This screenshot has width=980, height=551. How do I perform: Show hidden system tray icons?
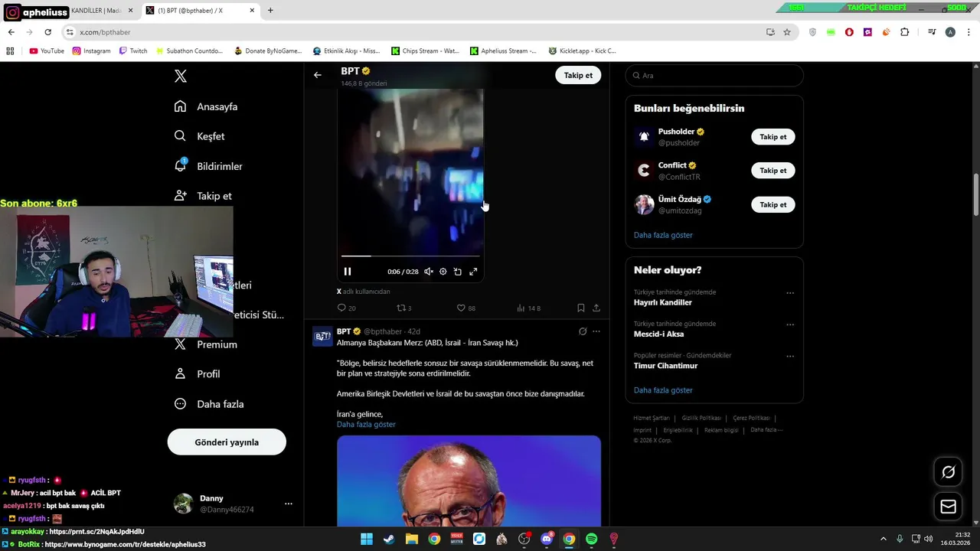883,540
